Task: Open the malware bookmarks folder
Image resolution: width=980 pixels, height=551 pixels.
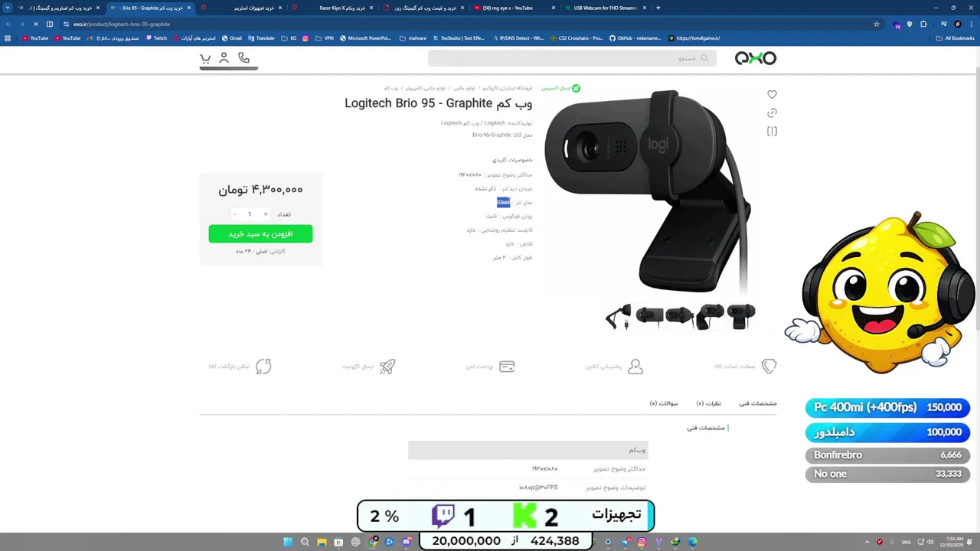Action: click(413, 38)
